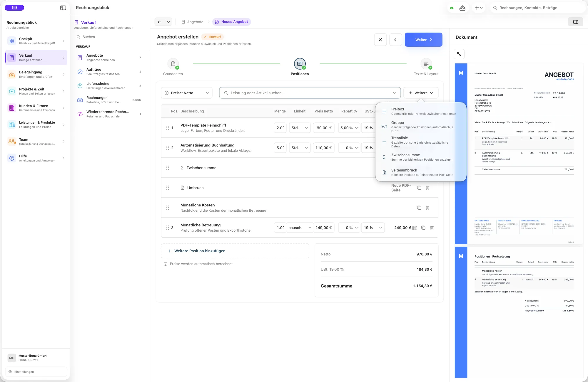Click the cloud sync status icon
588x382 pixels.
click(452, 8)
